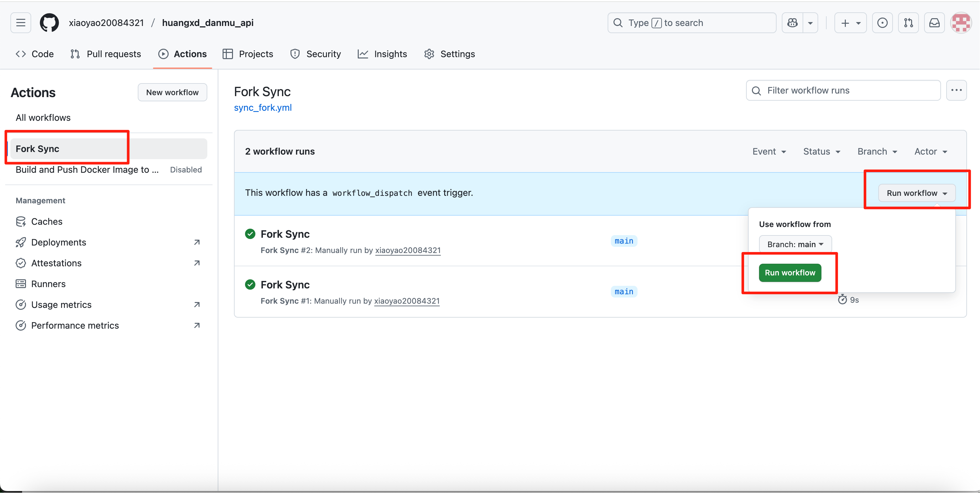980x493 pixels.
Task: Switch to the Projects tab
Action: tap(248, 54)
